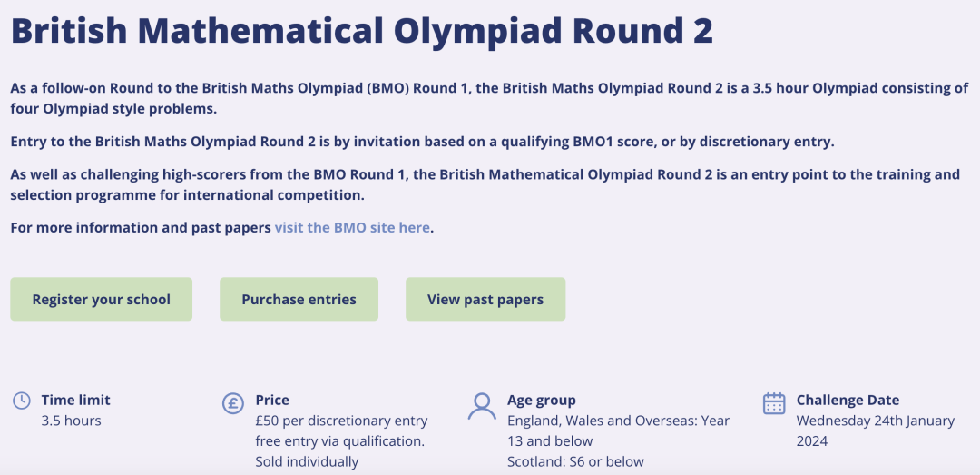Click the Price label
The height and width of the screenshot is (475, 980).
[x=272, y=400]
